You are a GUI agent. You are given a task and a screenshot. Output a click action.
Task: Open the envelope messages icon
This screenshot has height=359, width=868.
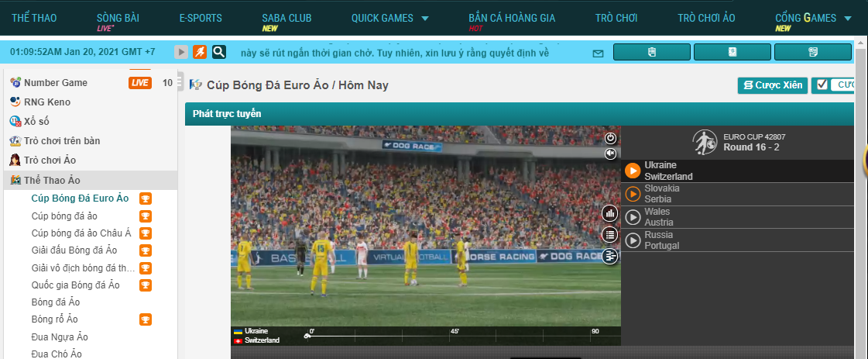coord(598,54)
